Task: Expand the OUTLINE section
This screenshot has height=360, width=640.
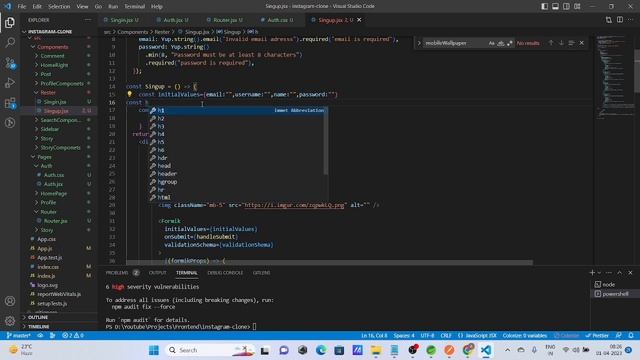Action: [38, 317]
